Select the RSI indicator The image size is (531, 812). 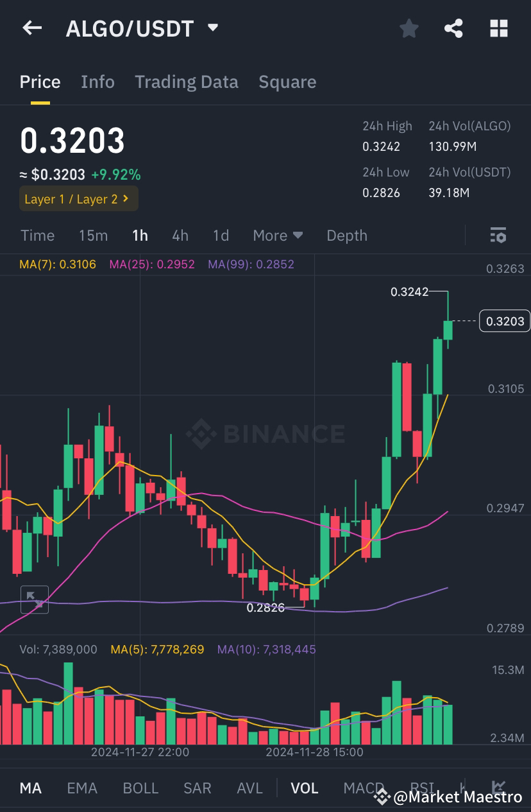(422, 788)
